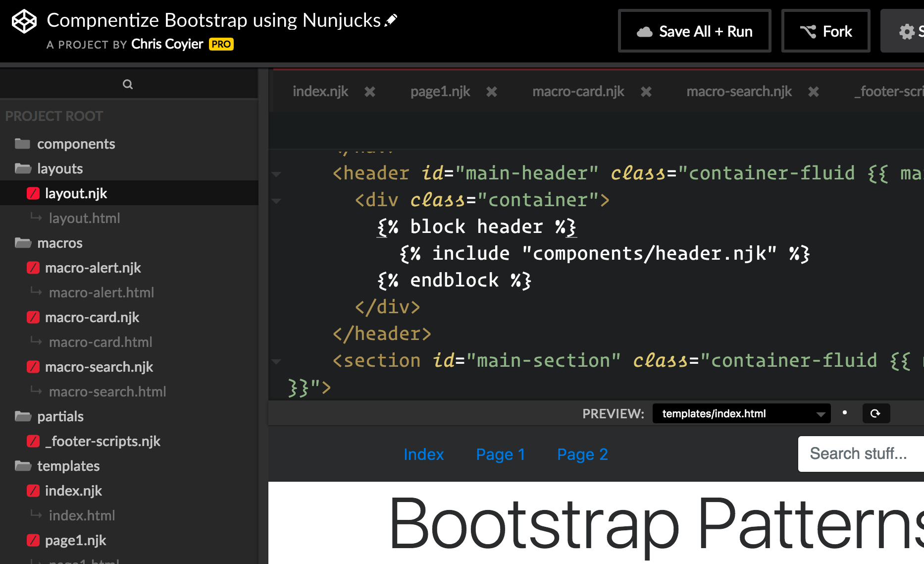Click Index link in preview navbar
Screen dimensions: 924x564
click(423, 454)
